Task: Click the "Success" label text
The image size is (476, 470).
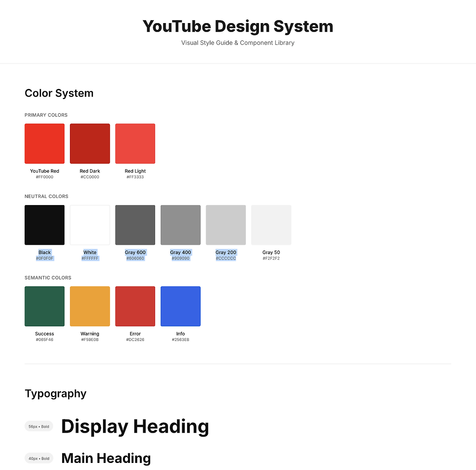Action: (45, 334)
